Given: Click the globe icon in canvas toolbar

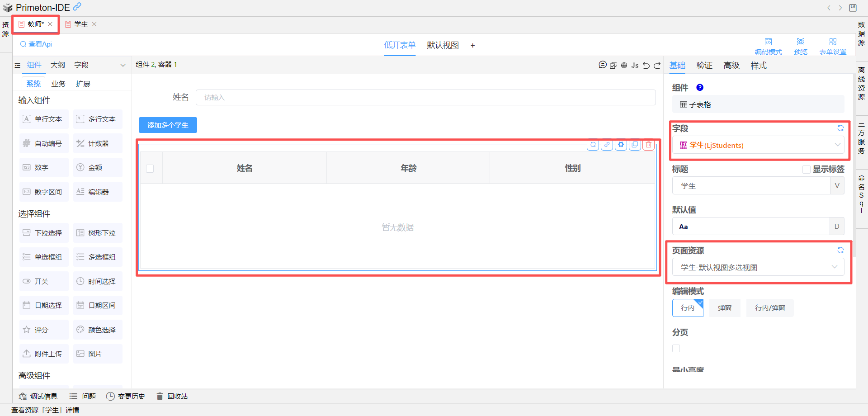Looking at the screenshot, I should pyautogui.click(x=624, y=65).
